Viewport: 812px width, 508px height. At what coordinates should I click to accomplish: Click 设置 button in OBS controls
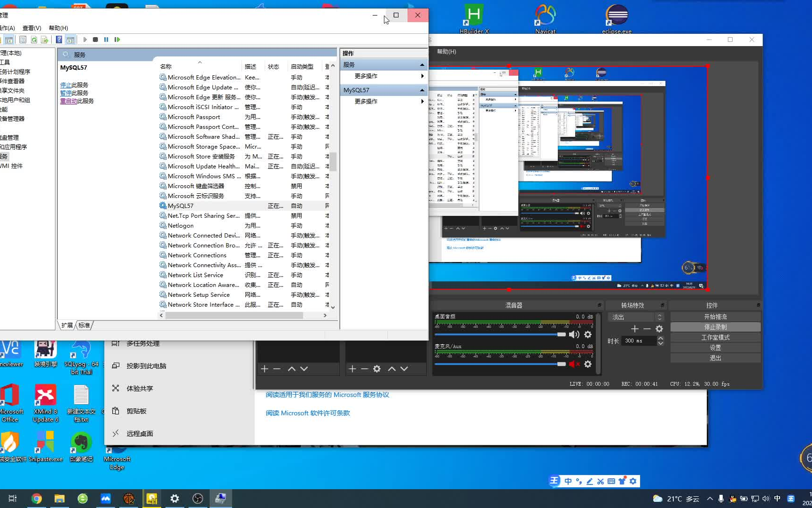click(x=715, y=348)
